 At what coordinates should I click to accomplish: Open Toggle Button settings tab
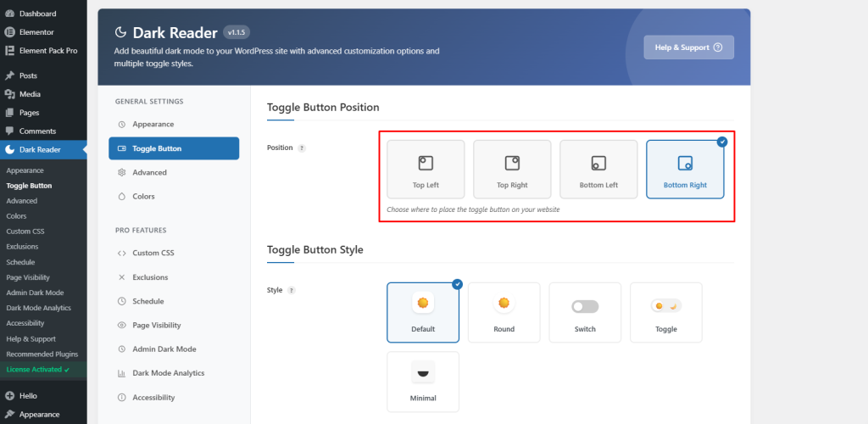click(x=174, y=148)
